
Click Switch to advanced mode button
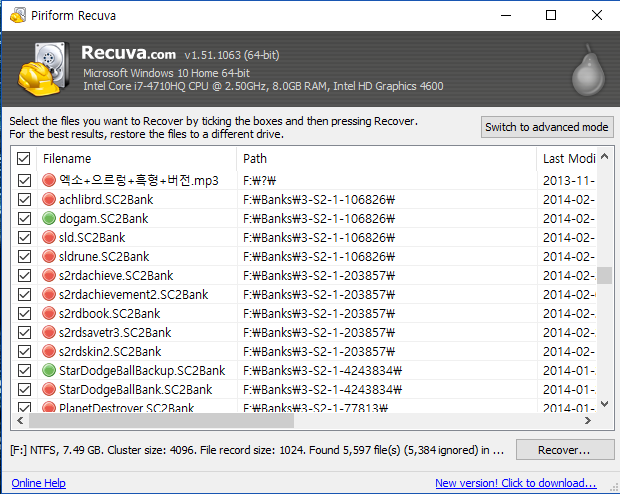point(547,127)
